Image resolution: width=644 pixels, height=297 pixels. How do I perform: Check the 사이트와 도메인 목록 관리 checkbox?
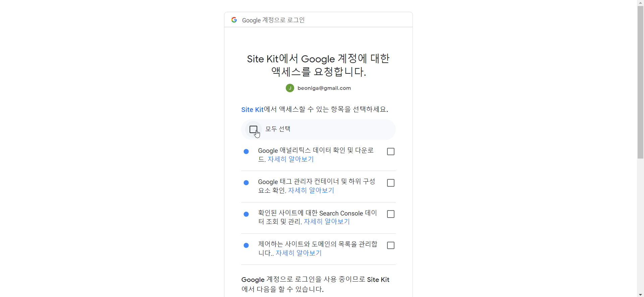[x=391, y=245]
